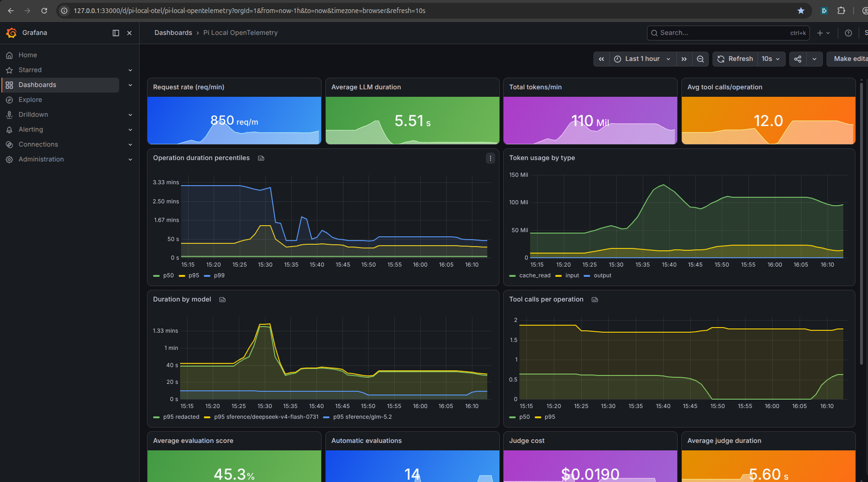The width and height of the screenshot is (868, 482).
Task: Open the 10s refresh interval dropdown
Action: (x=771, y=59)
